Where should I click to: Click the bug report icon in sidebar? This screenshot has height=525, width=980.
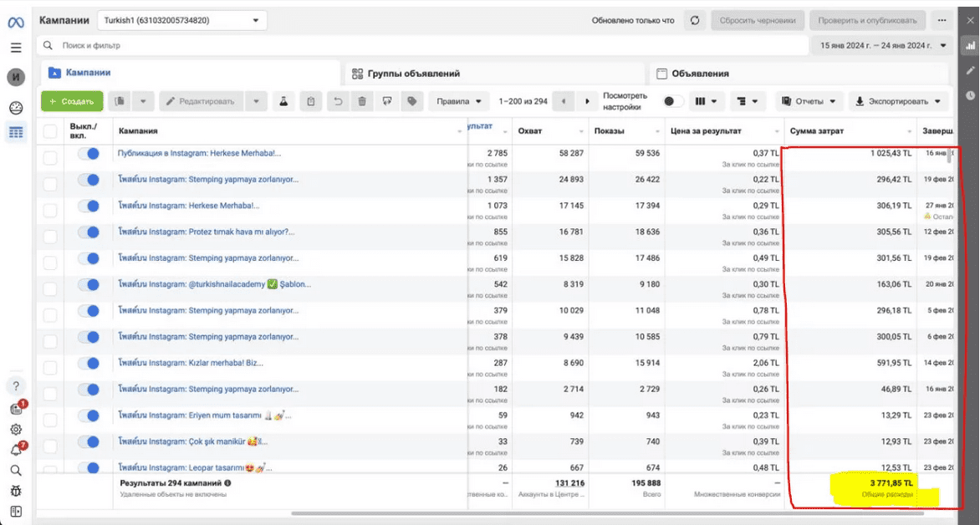(16, 491)
